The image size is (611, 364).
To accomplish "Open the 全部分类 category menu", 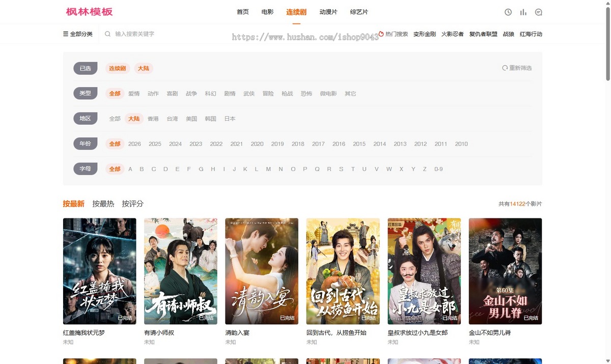I will (78, 34).
